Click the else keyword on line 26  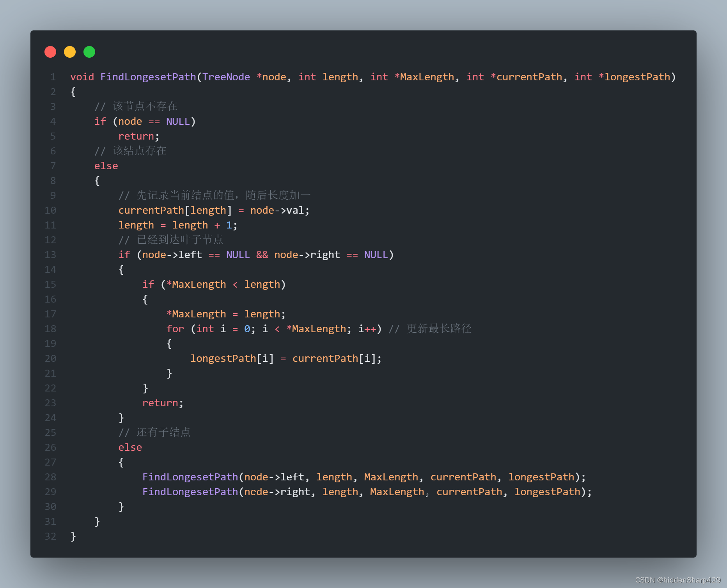click(x=130, y=447)
